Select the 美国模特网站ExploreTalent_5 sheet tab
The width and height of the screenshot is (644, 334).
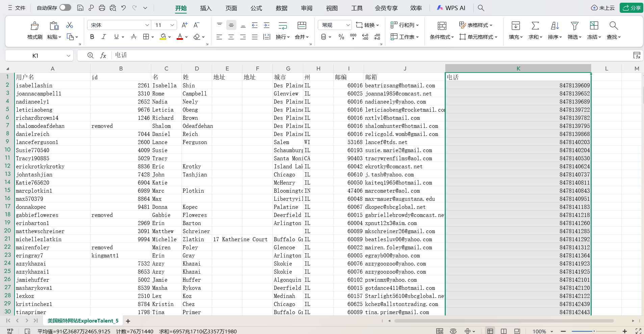point(83,321)
